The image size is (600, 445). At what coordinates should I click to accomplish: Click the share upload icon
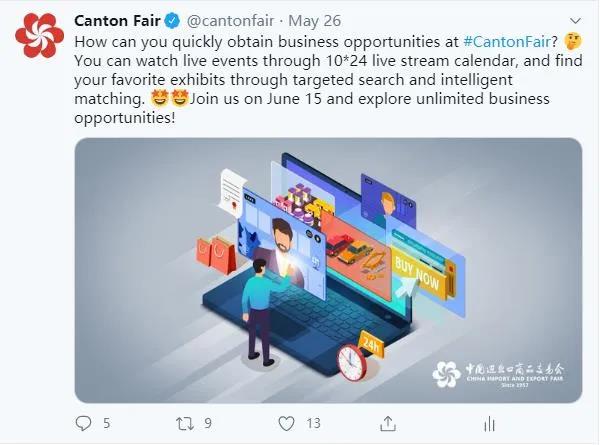click(387, 424)
